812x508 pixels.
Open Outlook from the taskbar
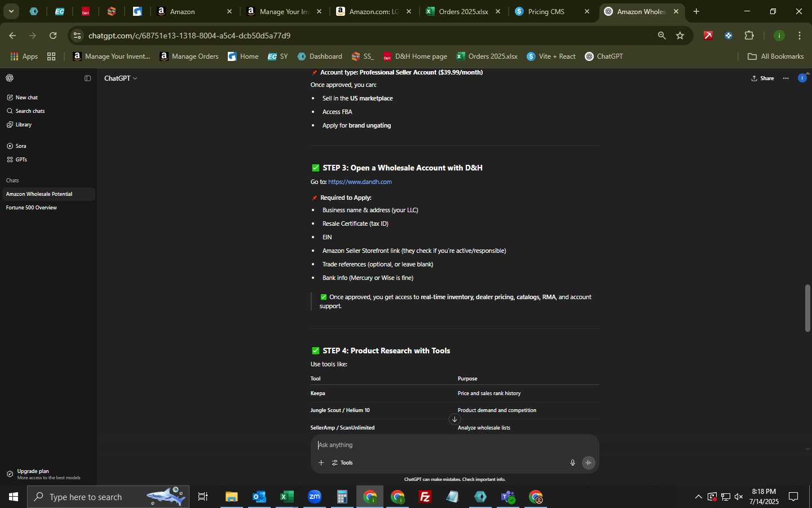pos(259,497)
